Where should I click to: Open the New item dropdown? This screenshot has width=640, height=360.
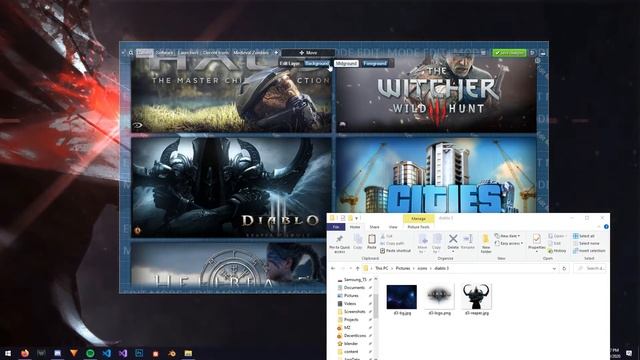(507, 236)
